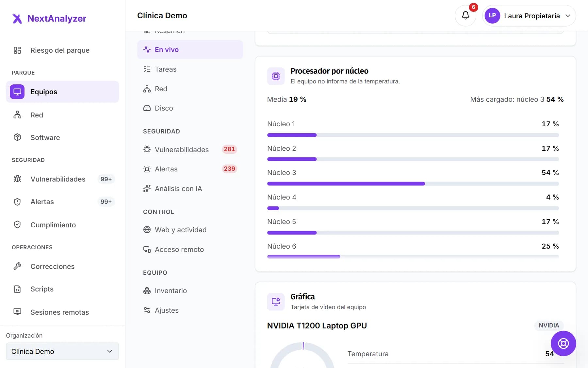Viewport: 588px width, 368px height.
Task: Select the En vivo tab
Action: (x=190, y=50)
